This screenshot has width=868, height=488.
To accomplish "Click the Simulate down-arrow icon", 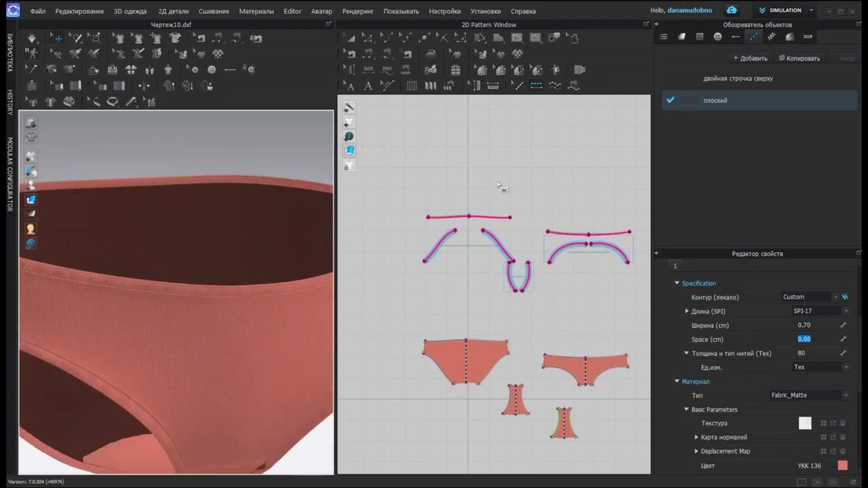I will click(32, 38).
